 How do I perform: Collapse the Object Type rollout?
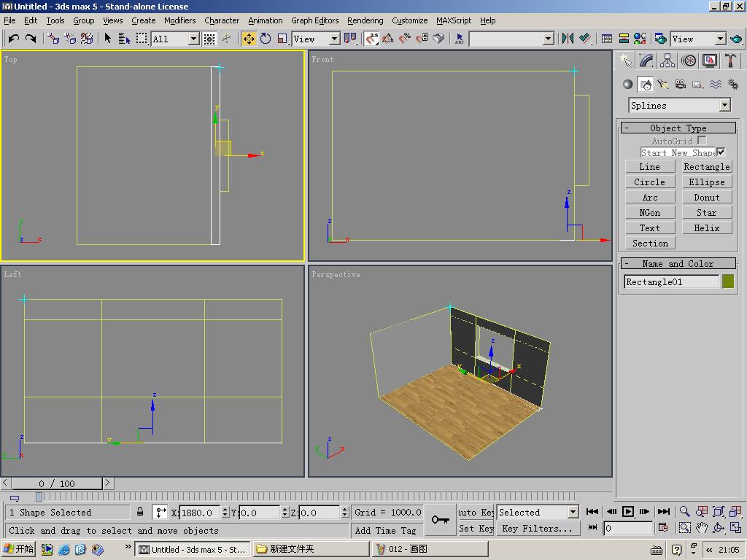click(x=678, y=128)
